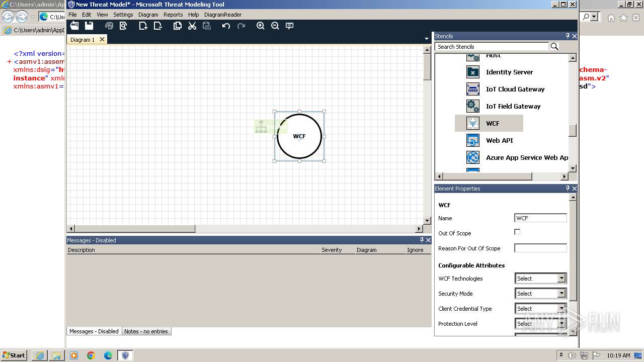Click the feedback comment bubble icon
The width and height of the screenshot is (644, 362).
pos(290,26)
